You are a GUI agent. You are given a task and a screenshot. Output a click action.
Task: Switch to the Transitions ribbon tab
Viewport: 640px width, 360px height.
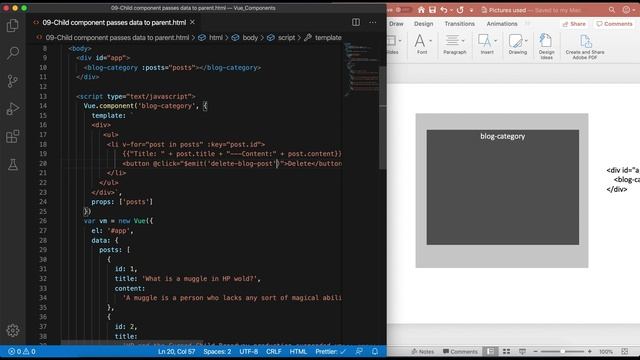[x=460, y=24]
